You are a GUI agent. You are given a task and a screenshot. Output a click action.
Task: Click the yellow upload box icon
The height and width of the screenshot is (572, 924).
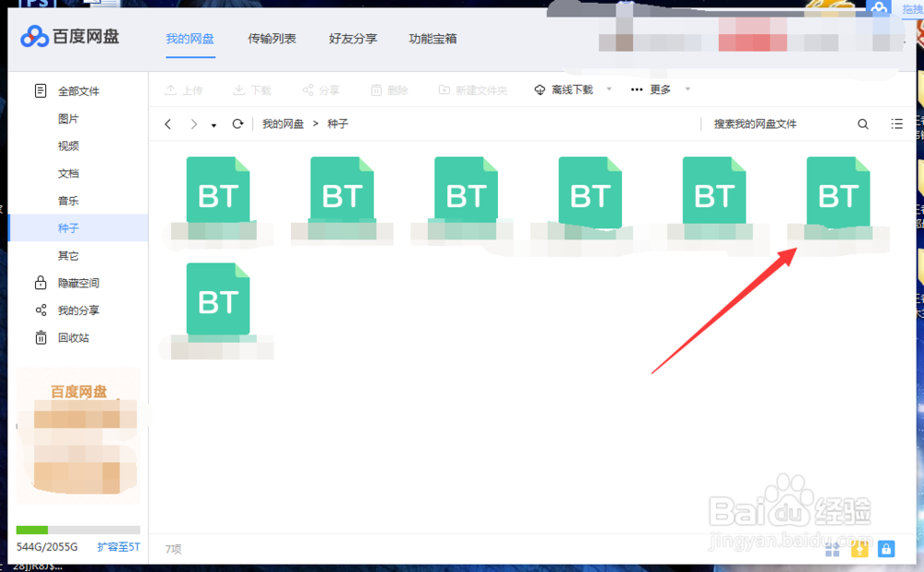[859, 549]
